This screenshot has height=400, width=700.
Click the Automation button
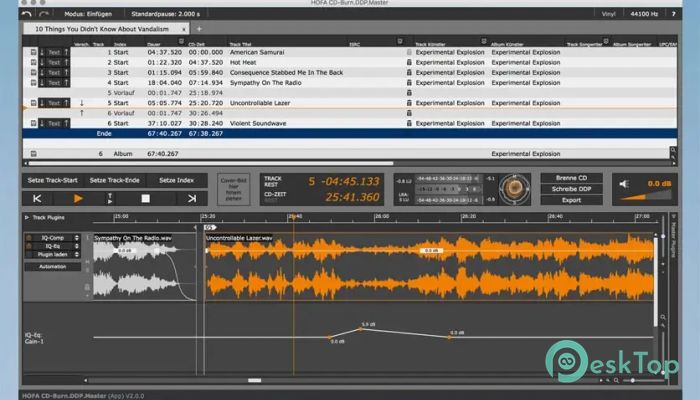pos(53,267)
